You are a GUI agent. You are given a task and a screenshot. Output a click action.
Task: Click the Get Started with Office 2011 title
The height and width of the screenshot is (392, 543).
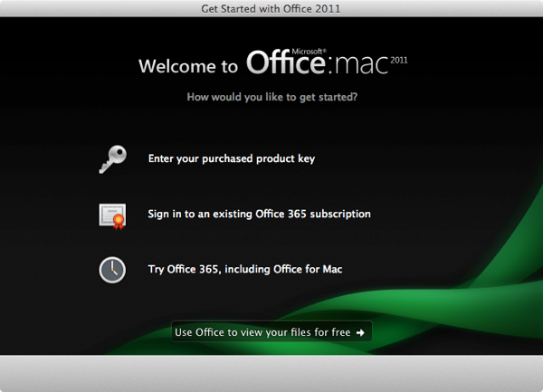[271, 9]
